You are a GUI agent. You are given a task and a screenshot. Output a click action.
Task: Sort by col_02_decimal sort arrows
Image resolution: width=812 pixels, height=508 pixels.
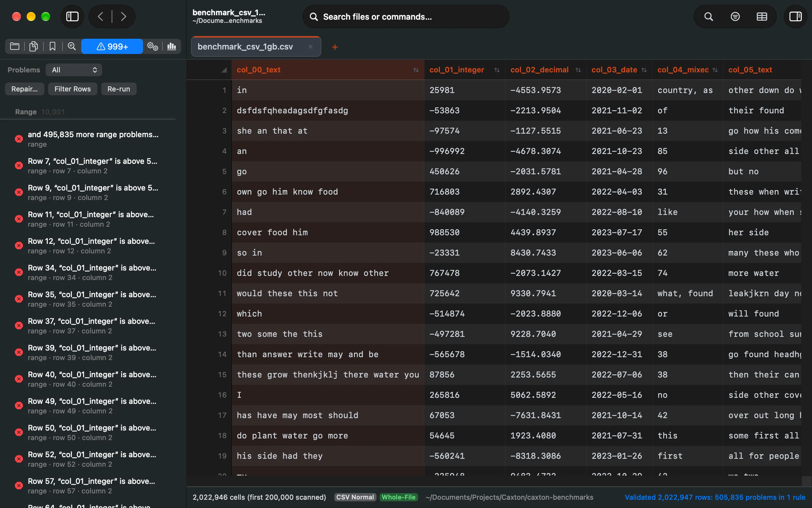click(578, 70)
